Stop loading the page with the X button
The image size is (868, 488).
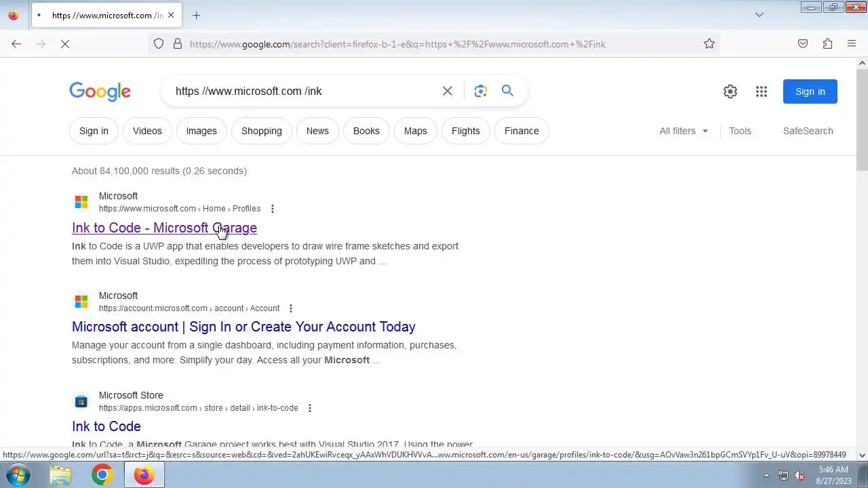[65, 44]
